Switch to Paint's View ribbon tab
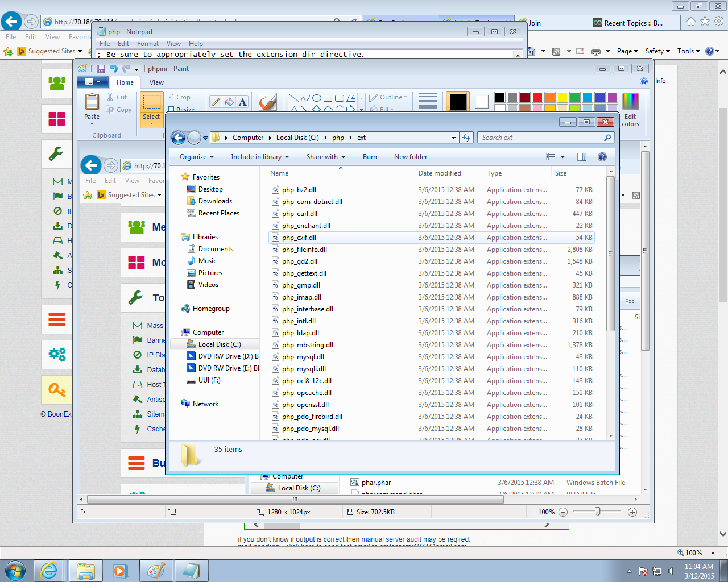This screenshot has height=582, width=728. coord(156,82)
